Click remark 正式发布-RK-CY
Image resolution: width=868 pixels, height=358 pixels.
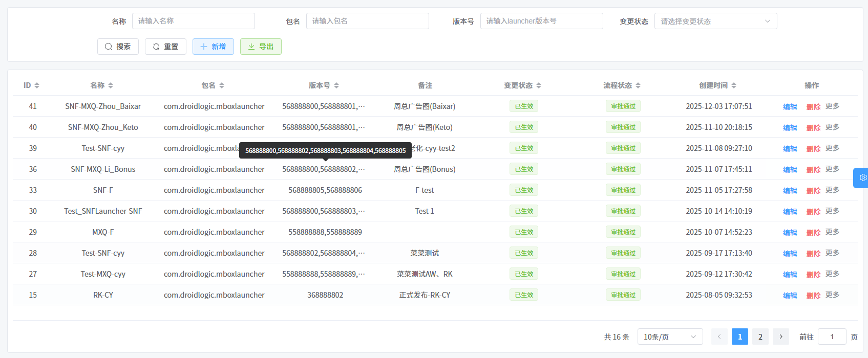tap(425, 295)
